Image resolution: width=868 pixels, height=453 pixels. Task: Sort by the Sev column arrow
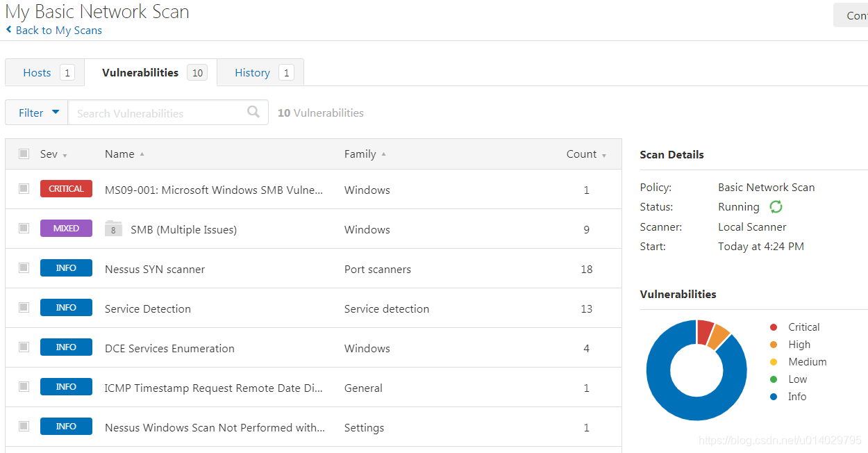65,156
